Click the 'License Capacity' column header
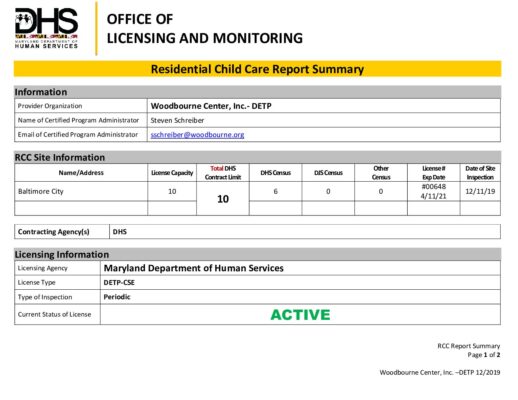The width and height of the screenshot is (518, 400). pos(172,173)
